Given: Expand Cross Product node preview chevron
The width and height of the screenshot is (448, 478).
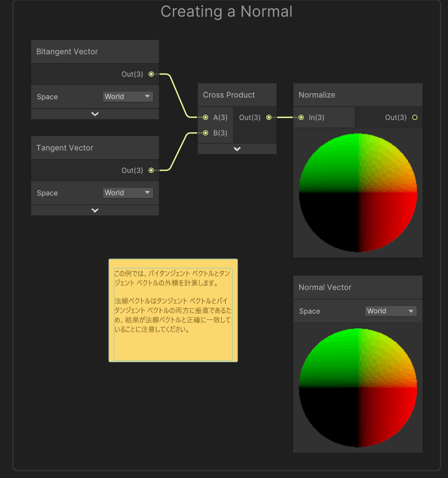Looking at the screenshot, I should click(237, 149).
